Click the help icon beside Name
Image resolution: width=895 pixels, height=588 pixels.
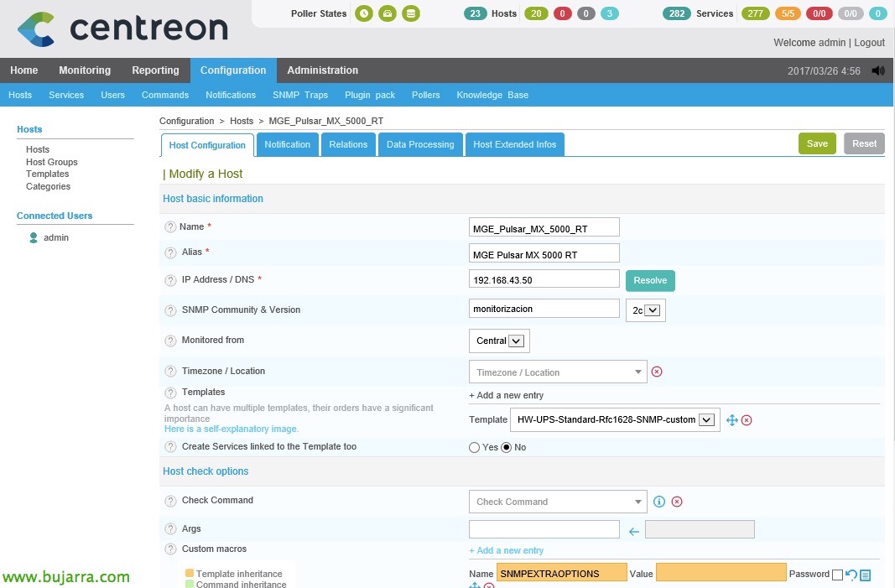point(170,227)
